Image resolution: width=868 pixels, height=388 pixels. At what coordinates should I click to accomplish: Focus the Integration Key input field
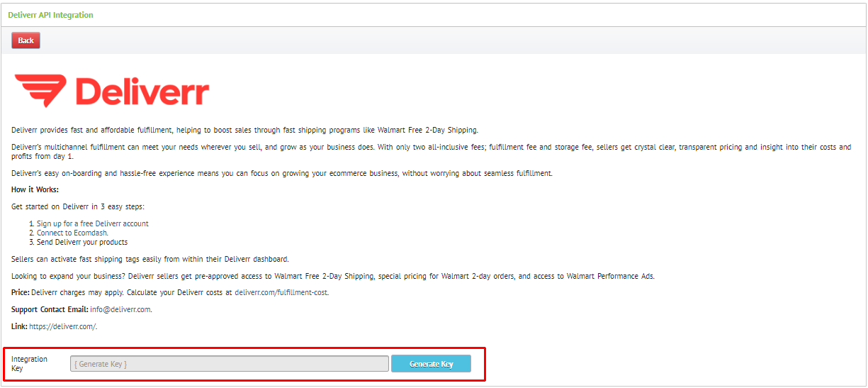[x=230, y=364]
